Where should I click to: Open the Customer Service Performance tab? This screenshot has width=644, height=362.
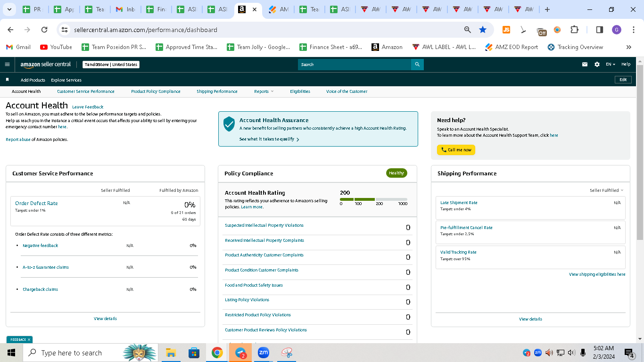(86, 91)
